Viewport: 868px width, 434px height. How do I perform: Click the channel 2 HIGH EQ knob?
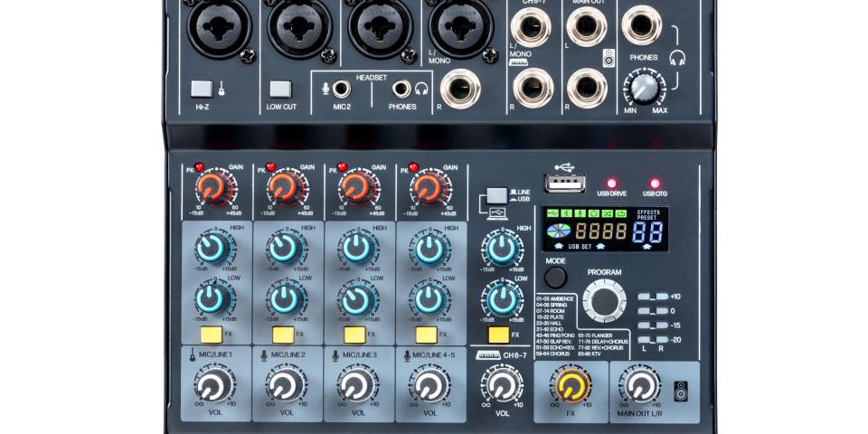click(284, 249)
